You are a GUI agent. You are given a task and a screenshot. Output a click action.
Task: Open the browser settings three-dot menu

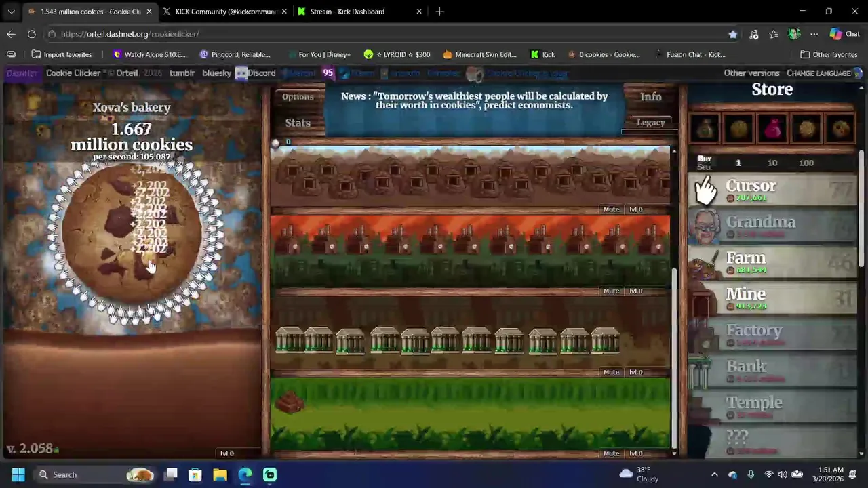click(x=814, y=34)
